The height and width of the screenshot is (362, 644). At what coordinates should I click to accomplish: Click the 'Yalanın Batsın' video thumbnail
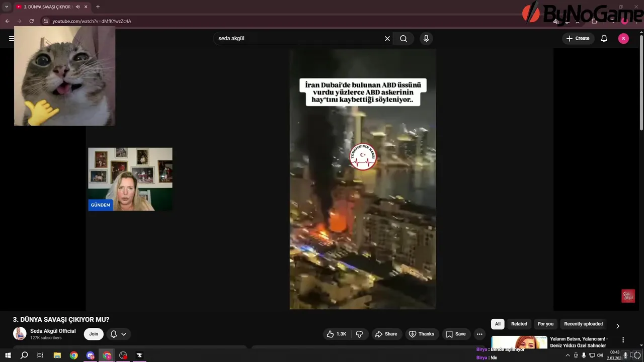click(519, 342)
